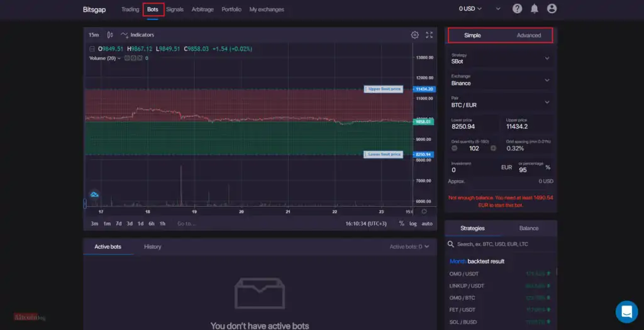Open the Exchange Binance dropdown
This screenshot has width=644, height=330.
(500, 80)
